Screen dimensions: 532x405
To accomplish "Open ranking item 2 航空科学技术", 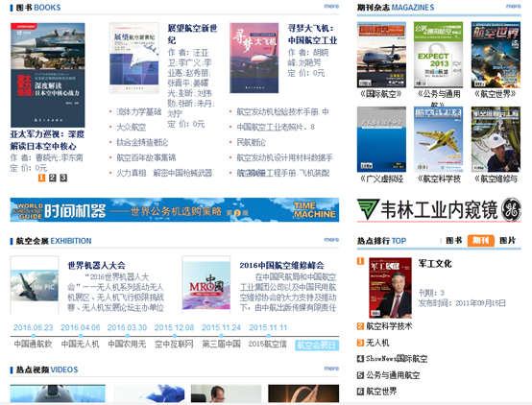I will (x=389, y=326).
